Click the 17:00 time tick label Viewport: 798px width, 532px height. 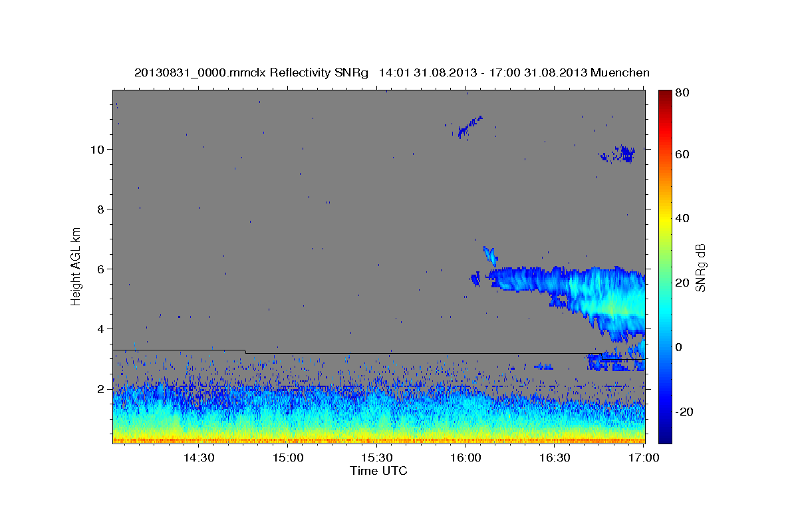point(644,458)
